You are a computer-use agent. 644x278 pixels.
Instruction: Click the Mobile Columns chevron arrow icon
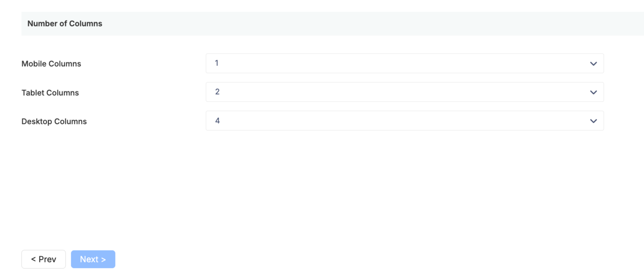point(593,64)
